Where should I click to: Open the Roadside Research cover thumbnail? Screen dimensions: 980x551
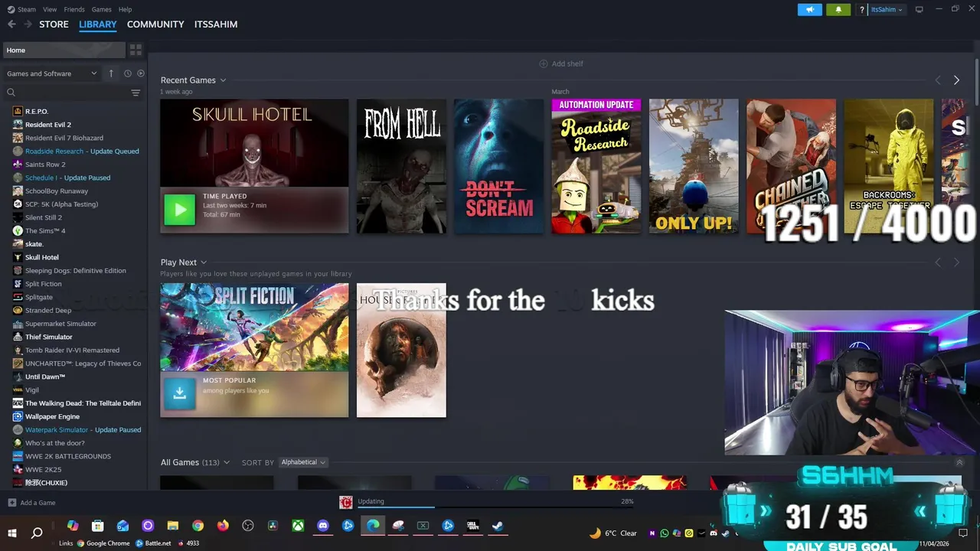coord(596,166)
